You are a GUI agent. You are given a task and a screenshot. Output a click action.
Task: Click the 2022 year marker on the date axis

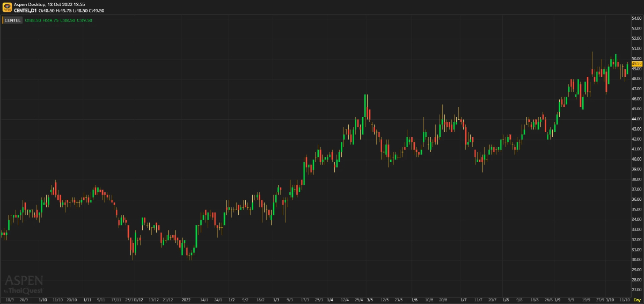[x=186, y=300]
